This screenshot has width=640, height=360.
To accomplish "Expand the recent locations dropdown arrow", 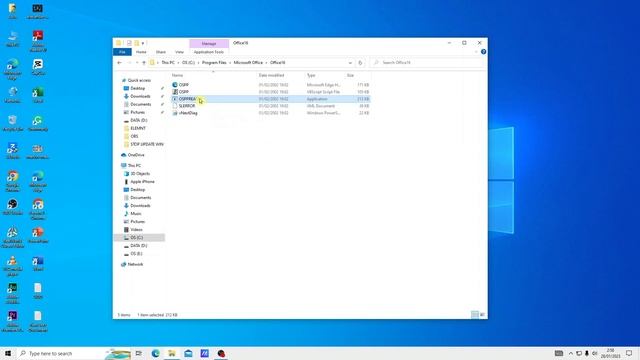I will coord(137,62).
